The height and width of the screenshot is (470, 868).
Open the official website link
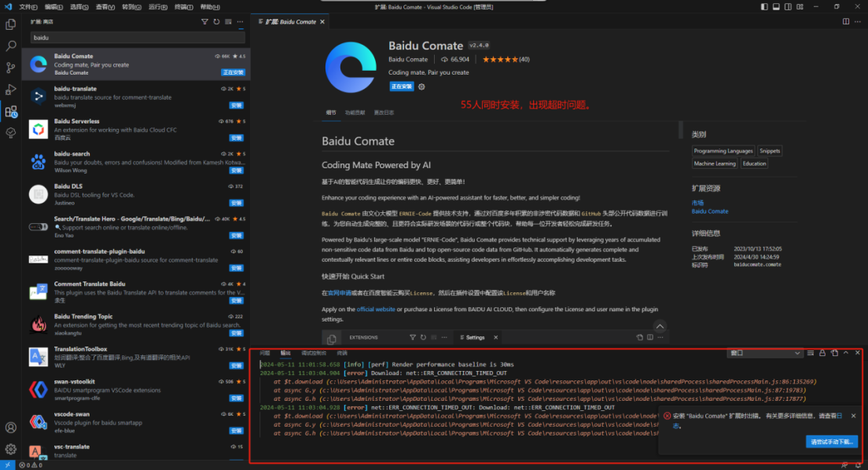pyautogui.click(x=376, y=310)
